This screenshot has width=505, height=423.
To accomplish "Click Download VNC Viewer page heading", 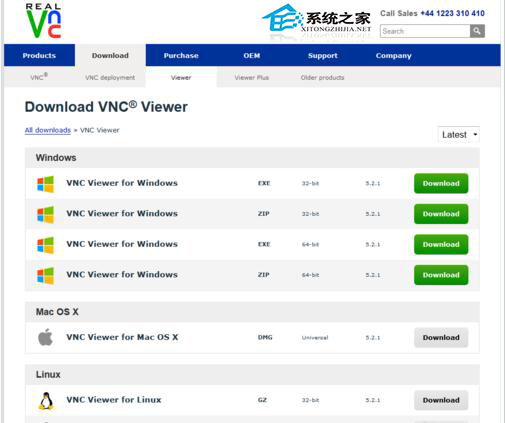I will (x=106, y=107).
